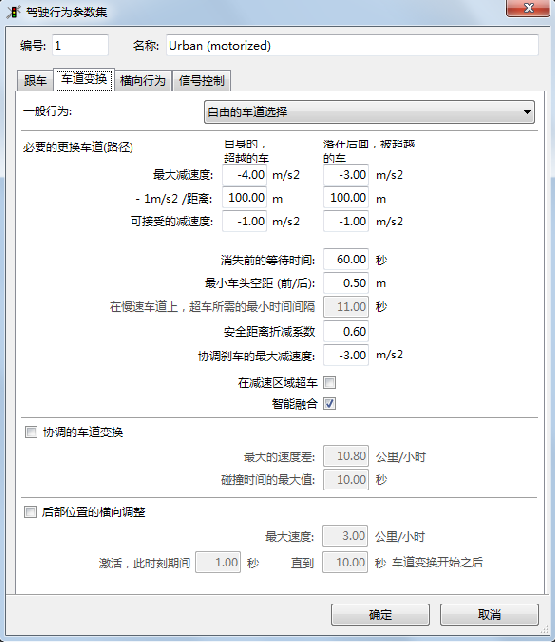Edit the 最小车头空距 field showing 0.50
Viewport: 555px width, 642px height.
pos(346,283)
